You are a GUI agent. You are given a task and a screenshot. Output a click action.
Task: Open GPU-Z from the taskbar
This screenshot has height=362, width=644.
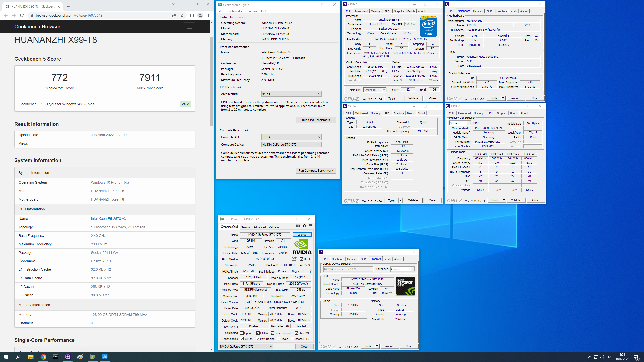point(93,357)
